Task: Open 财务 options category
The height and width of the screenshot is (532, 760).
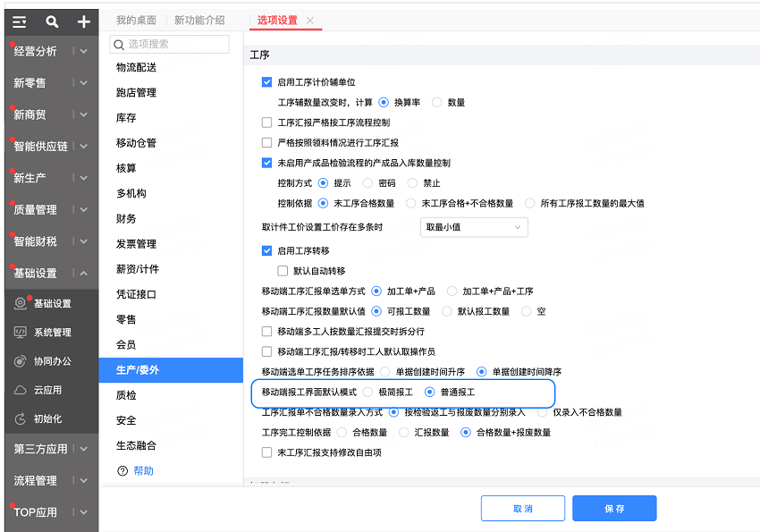Action: (126, 218)
